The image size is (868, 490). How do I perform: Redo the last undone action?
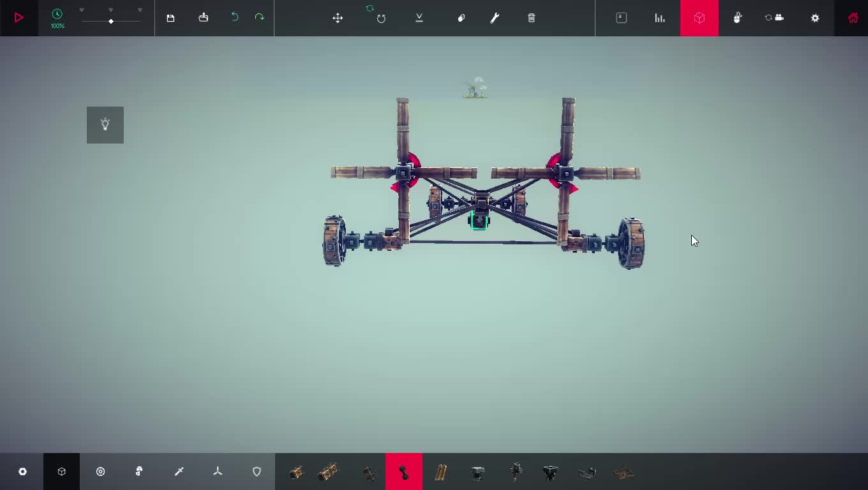pyautogui.click(x=259, y=17)
